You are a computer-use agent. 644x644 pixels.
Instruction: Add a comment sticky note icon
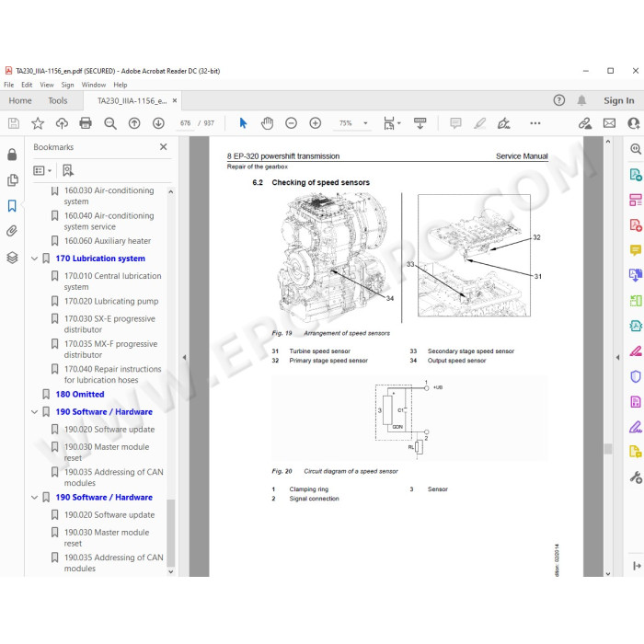pos(455,123)
